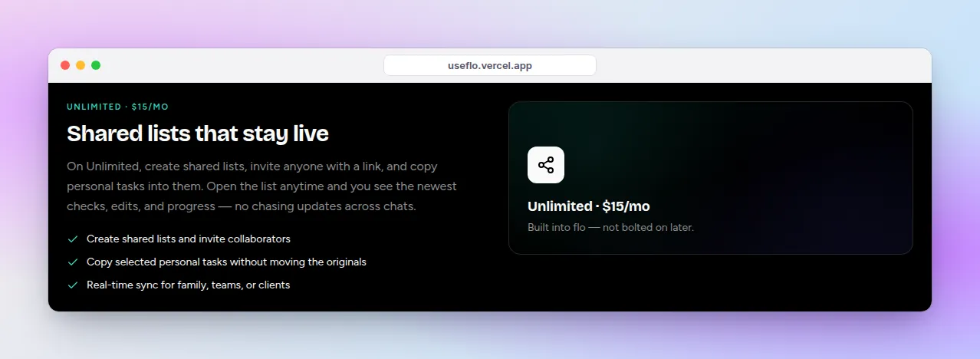
Task: Minimize the window with the yellow button
Action: (x=81, y=65)
